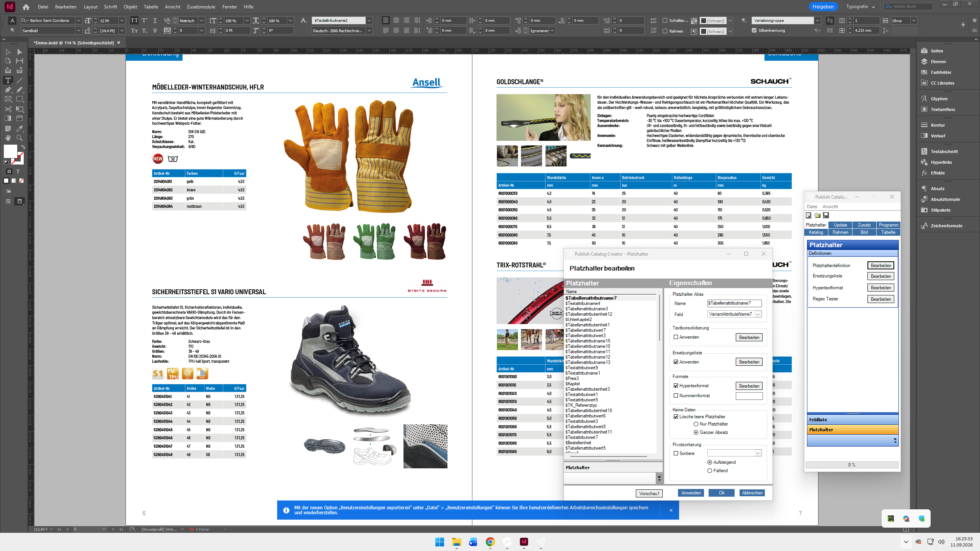Screen dimensions: 980x551
Task: Open the SemiBold font style dropdown
Action: click(x=78, y=31)
